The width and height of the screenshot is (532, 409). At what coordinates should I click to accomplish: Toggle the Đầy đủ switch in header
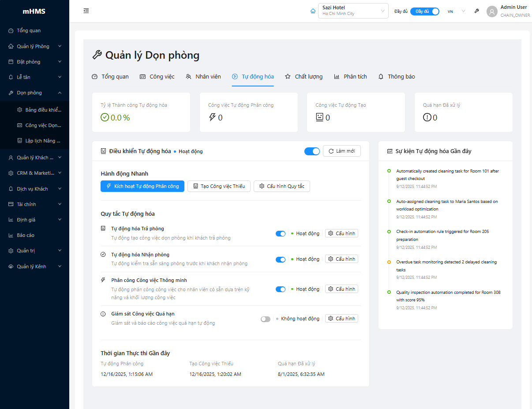point(424,11)
